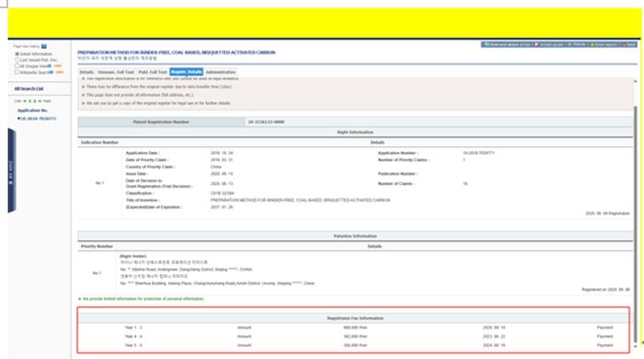Select the Last Issued Pub. Doc. radio button
The height and width of the screenshot is (359, 644).
click(x=17, y=60)
